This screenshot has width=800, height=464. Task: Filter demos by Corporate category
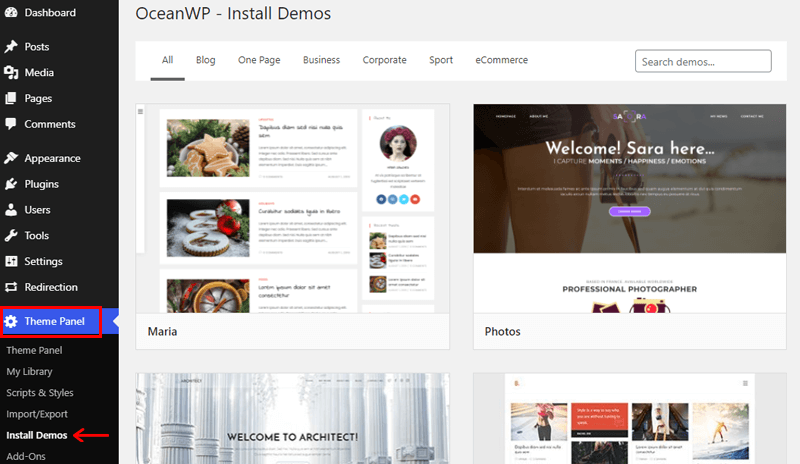385,60
